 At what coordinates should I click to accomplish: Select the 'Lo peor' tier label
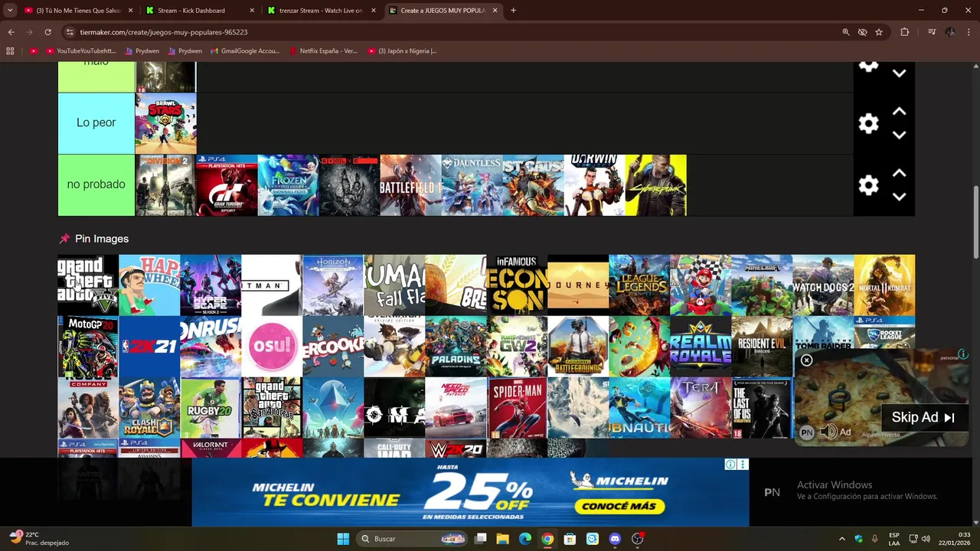click(x=96, y=123)
